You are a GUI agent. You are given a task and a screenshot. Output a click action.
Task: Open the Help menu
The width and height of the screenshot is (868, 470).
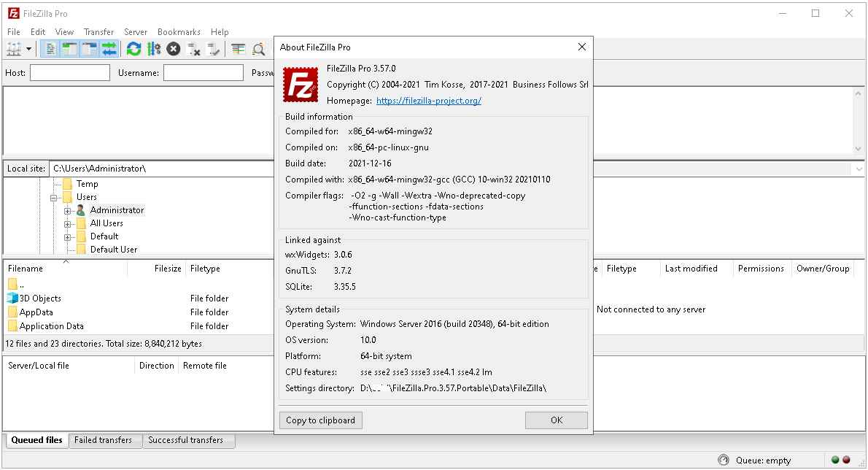point(220,32)
